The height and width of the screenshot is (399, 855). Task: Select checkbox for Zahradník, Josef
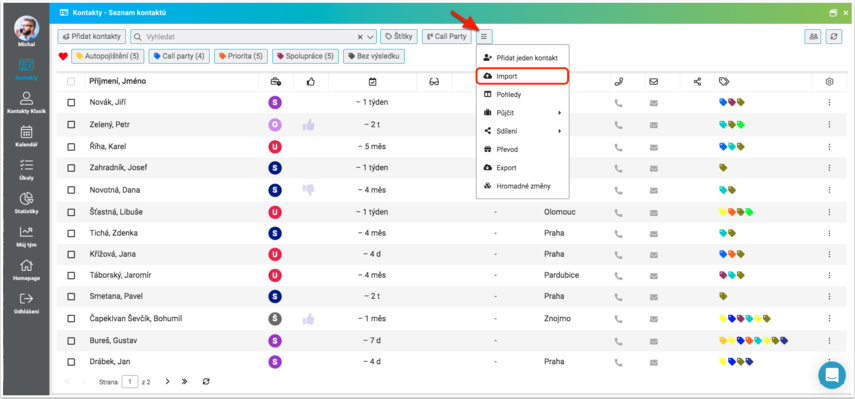[x=71, y=168]
